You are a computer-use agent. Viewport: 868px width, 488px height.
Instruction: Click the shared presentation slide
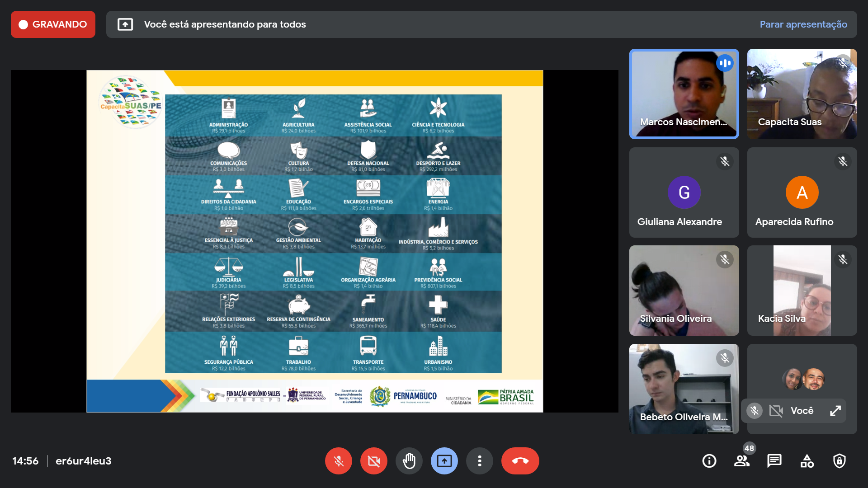click(x=315, y=241)
